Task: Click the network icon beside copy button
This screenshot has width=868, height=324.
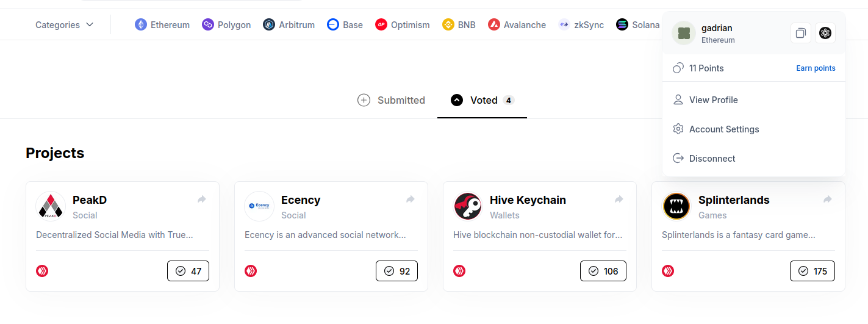Action: pyautogui.click(x=825, y=33)
